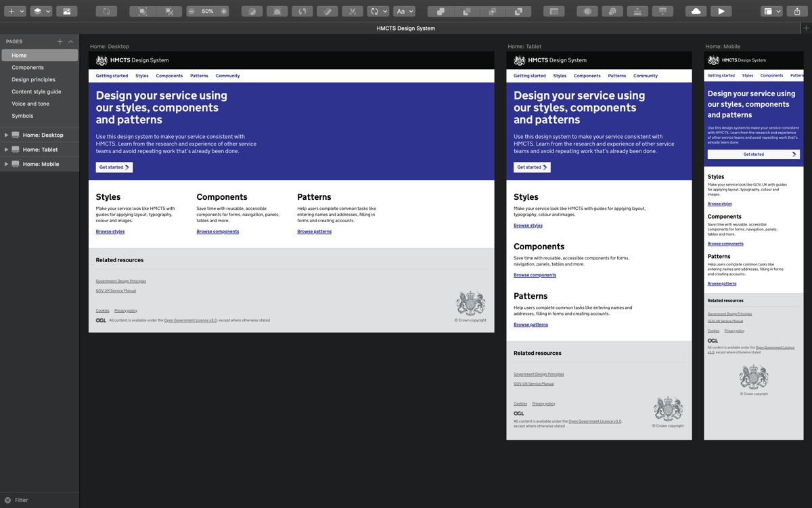Click GOV.UK Service Manual link on Desktop artboard
This screenshot has height=508, width=812.
(116, 291)
